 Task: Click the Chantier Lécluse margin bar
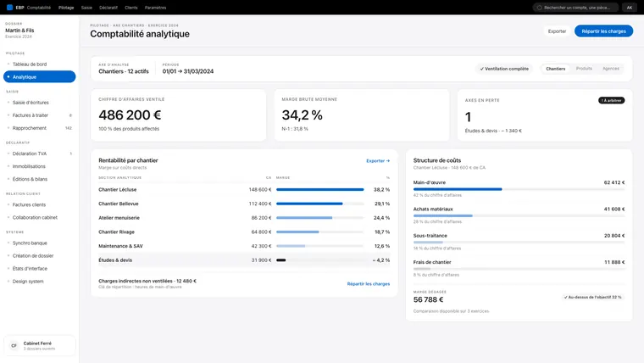click(x=320, y=189)
